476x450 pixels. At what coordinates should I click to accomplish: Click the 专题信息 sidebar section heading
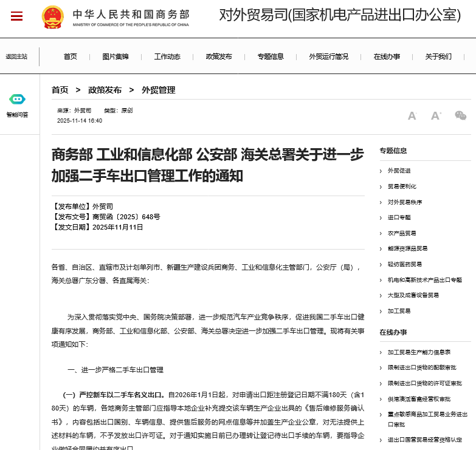click(393, 151)
